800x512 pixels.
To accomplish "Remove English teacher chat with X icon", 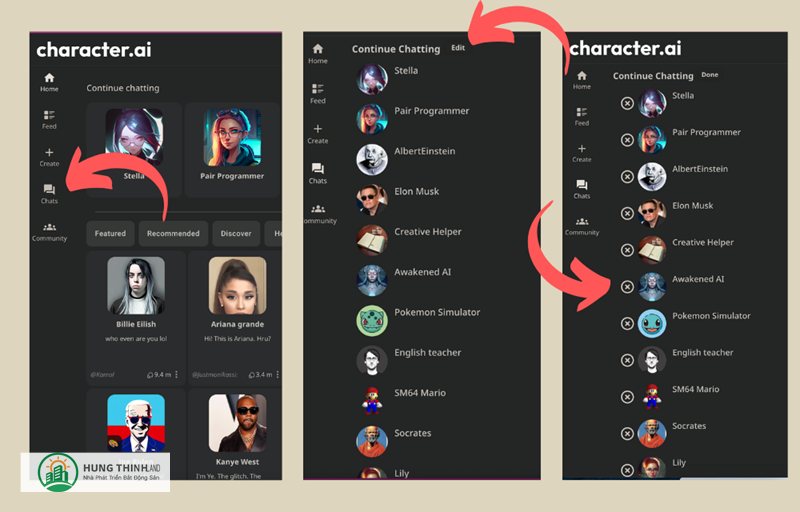I will tap(627, 361).
